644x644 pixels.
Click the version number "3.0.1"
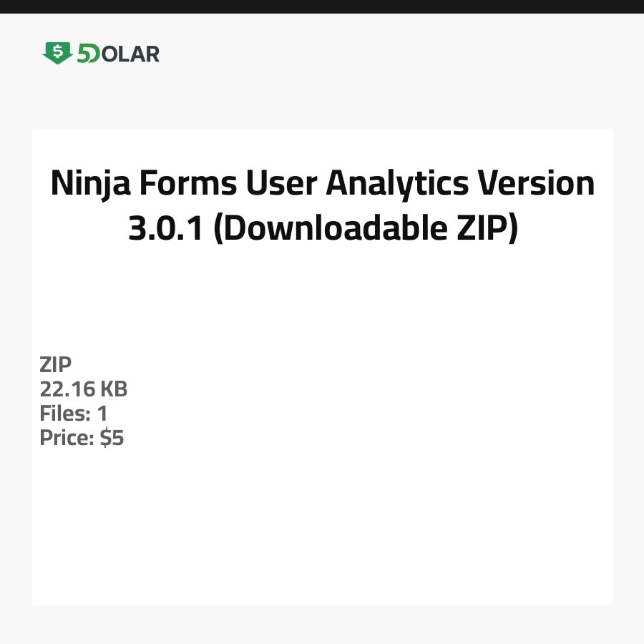pyautogui.click(x=166, y=228)
